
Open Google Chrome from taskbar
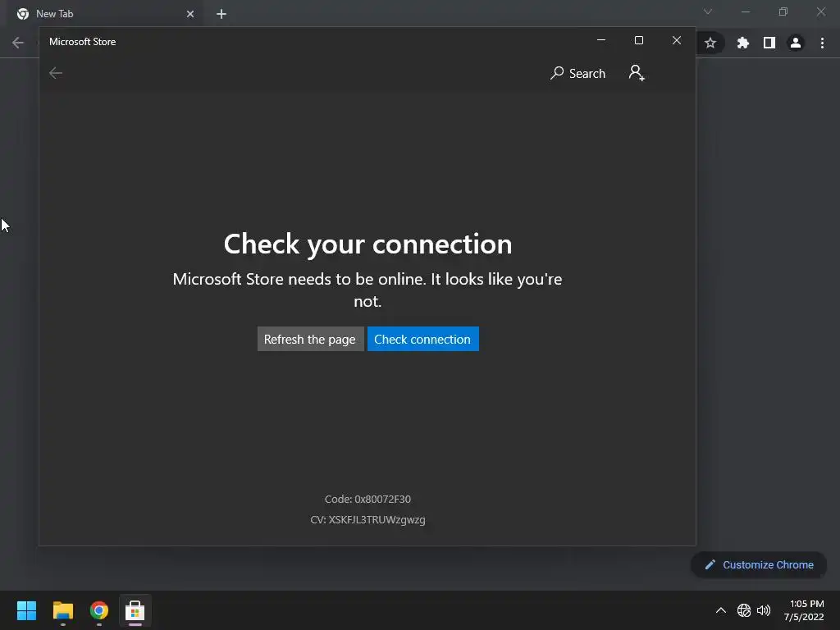(99, 610)
